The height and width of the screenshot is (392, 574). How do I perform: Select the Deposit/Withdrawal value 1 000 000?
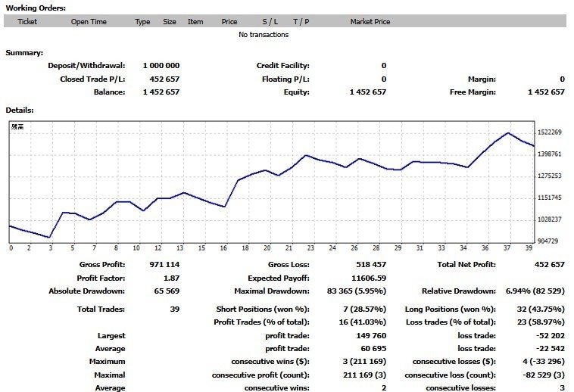[161, 66]
